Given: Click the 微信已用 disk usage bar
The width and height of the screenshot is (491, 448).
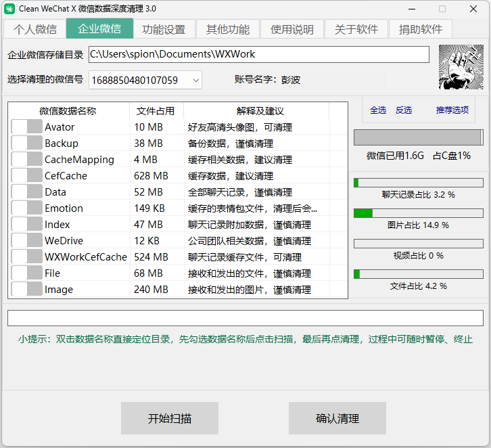Looking at the screenshot, I should [419, 137].
